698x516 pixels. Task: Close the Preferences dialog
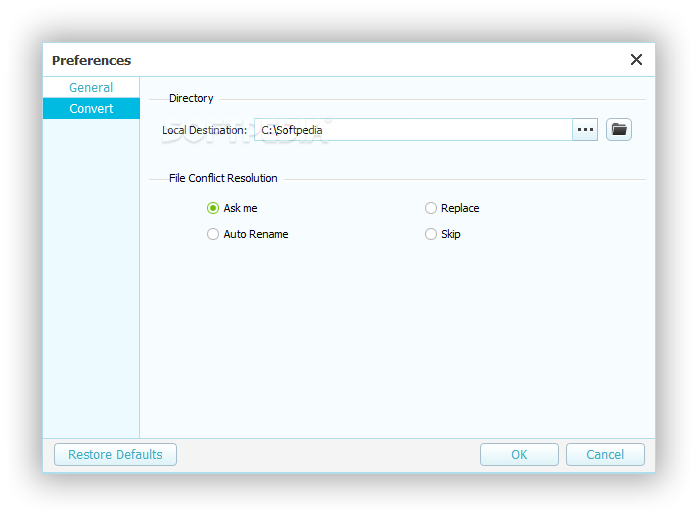point(636,60)
